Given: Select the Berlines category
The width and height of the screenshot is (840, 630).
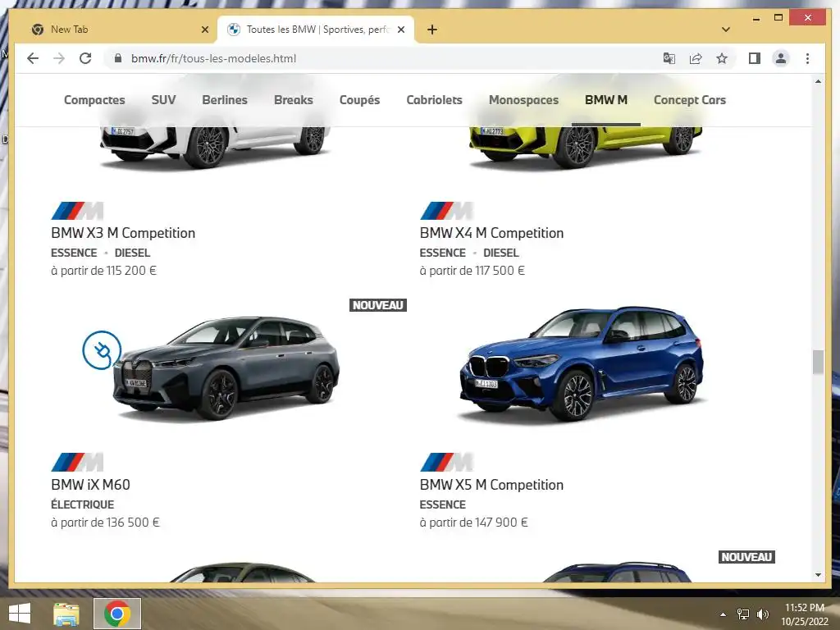Looking at the screenshot, I should pyautogui.click(x=225, y=100).
